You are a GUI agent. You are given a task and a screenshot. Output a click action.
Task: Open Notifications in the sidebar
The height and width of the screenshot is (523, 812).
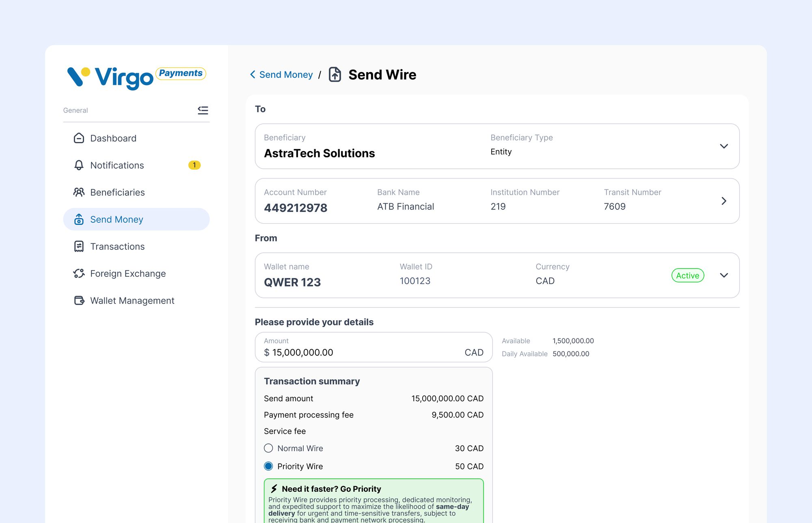[x=136, y=165]
